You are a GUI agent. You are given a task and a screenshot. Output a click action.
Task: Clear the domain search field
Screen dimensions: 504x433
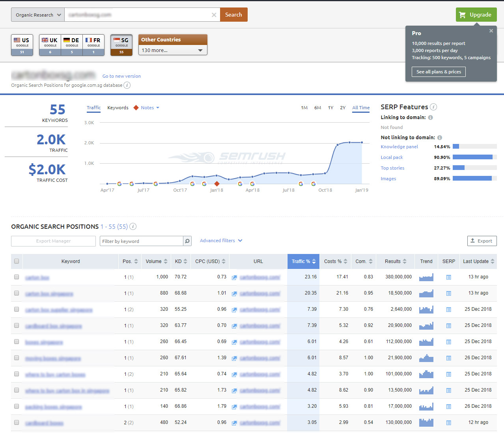(x=214, y=15)
